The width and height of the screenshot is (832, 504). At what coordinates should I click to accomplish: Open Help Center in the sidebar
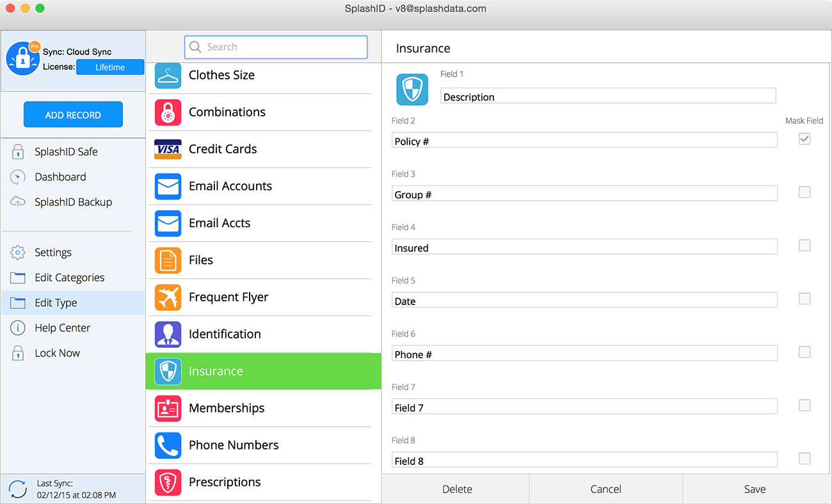(73, 328)
